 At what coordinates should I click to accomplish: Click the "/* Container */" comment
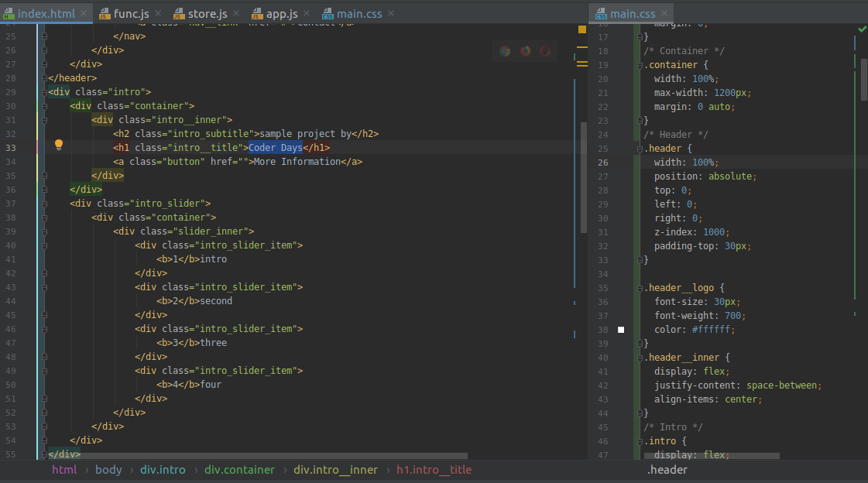point(684,51)
